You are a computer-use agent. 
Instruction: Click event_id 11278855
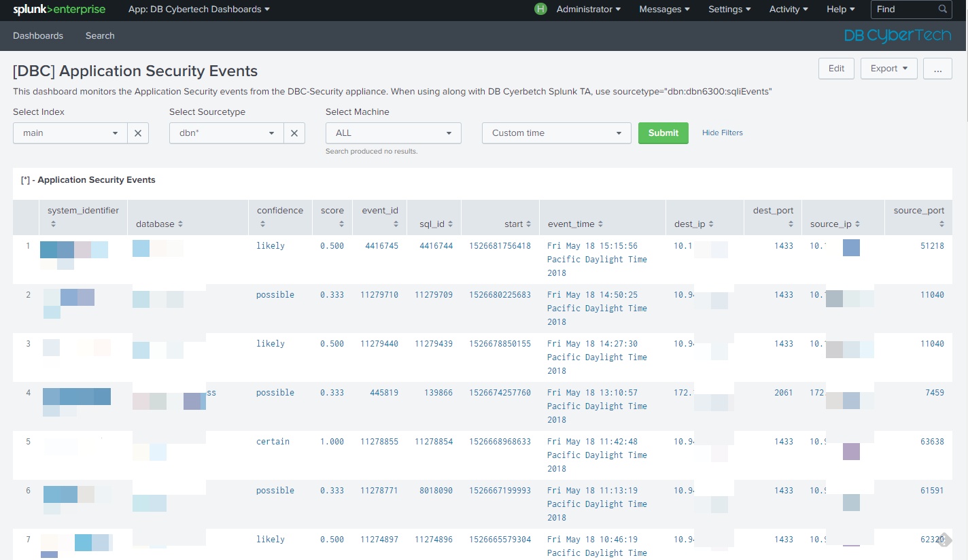tap(379, 442)
